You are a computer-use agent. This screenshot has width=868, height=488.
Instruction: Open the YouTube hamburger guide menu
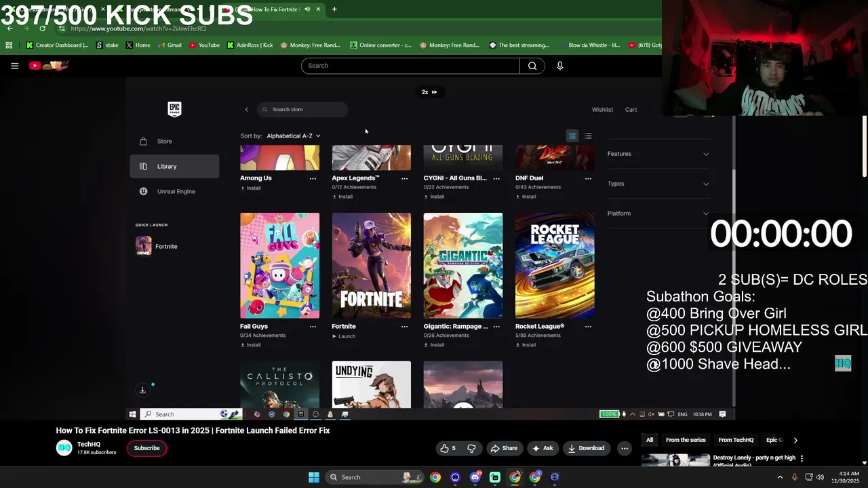(14, 66)
